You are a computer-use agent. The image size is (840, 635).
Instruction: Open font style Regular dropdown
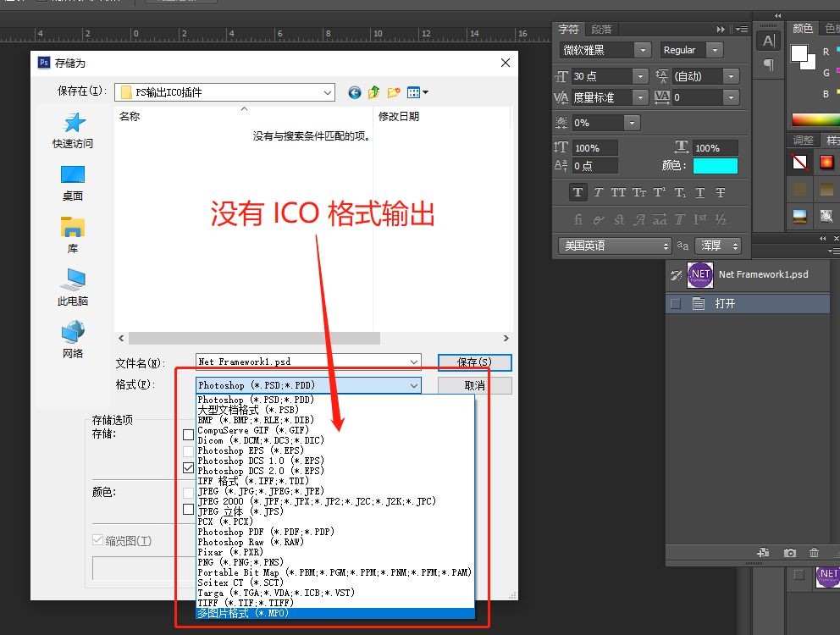715,50
